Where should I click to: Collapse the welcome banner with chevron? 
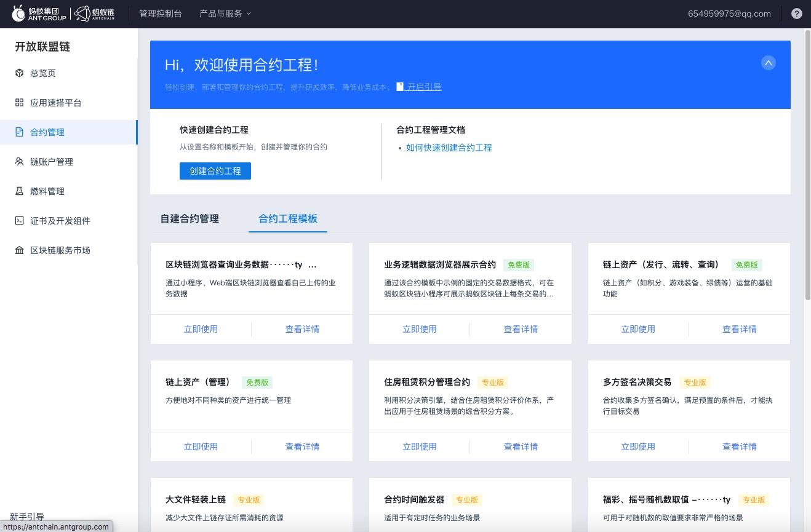768,63
